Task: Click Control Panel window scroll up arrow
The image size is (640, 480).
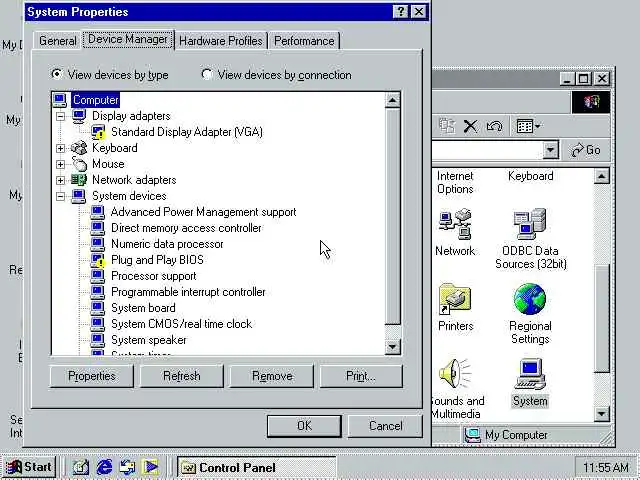Action: [x=602, y=176]
